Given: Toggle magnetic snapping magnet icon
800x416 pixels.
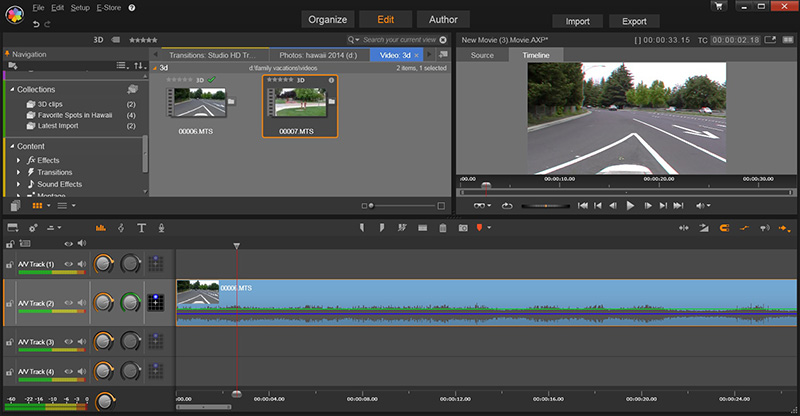Looking at the screenshot, I should point(724,228).
